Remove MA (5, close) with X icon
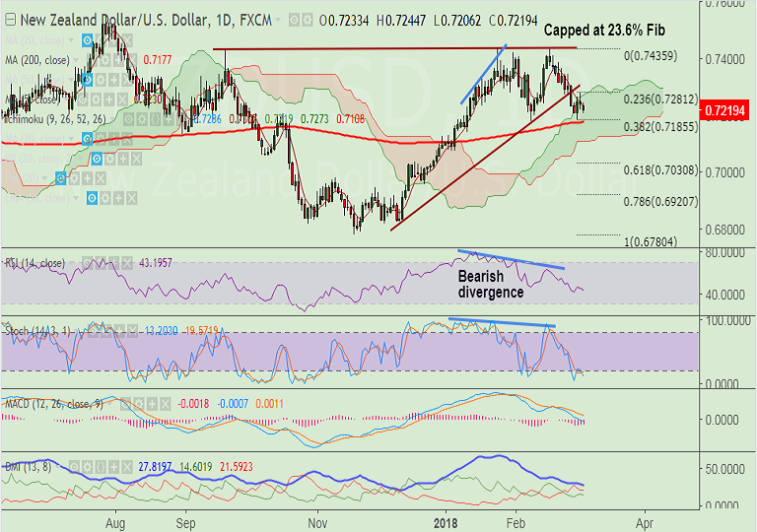The width and height of the screenshot is (757, 532). (x=122, y=100)
